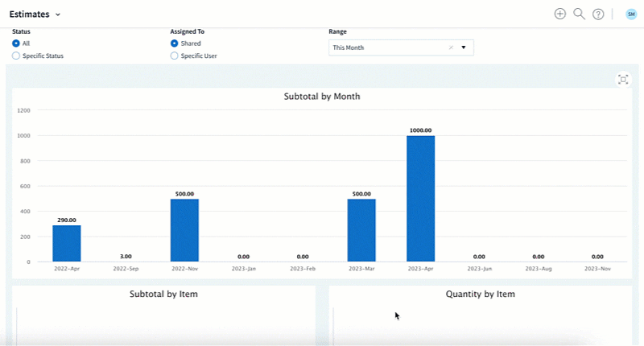Open the help question mark icon

pyautogui.click(x=598, y=14)
